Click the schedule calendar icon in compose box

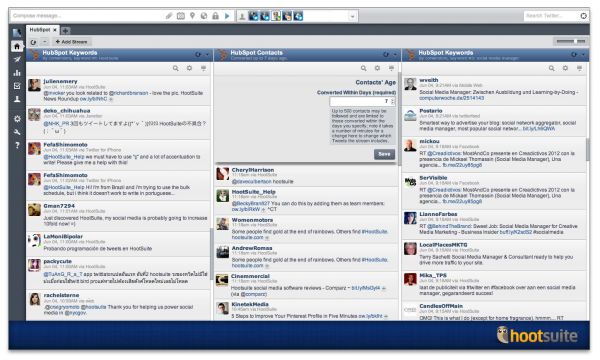[x=181, y=16]
